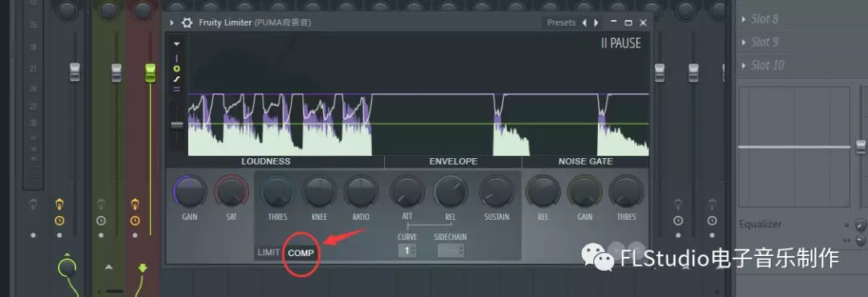868x297 pixels.
Task: Click the green send knob under the gray track
Action: [67, 268]
